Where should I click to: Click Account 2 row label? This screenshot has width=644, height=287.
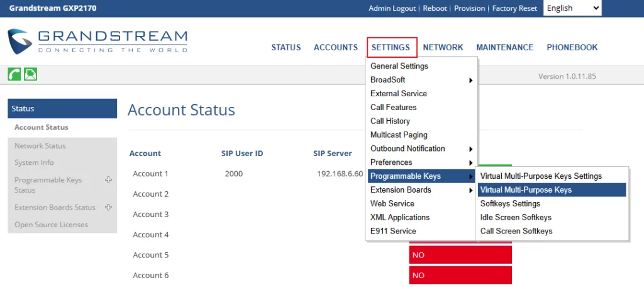[x=151, y=194]
